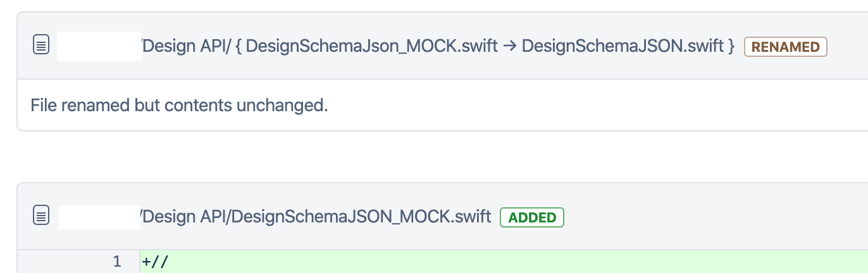
Task: Select line number 1 in the diff gutter
Action: 116,261
